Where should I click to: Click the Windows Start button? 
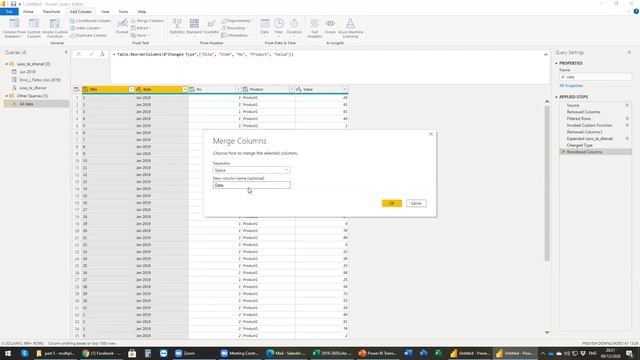pyautogui.click(x=8, y=353)
